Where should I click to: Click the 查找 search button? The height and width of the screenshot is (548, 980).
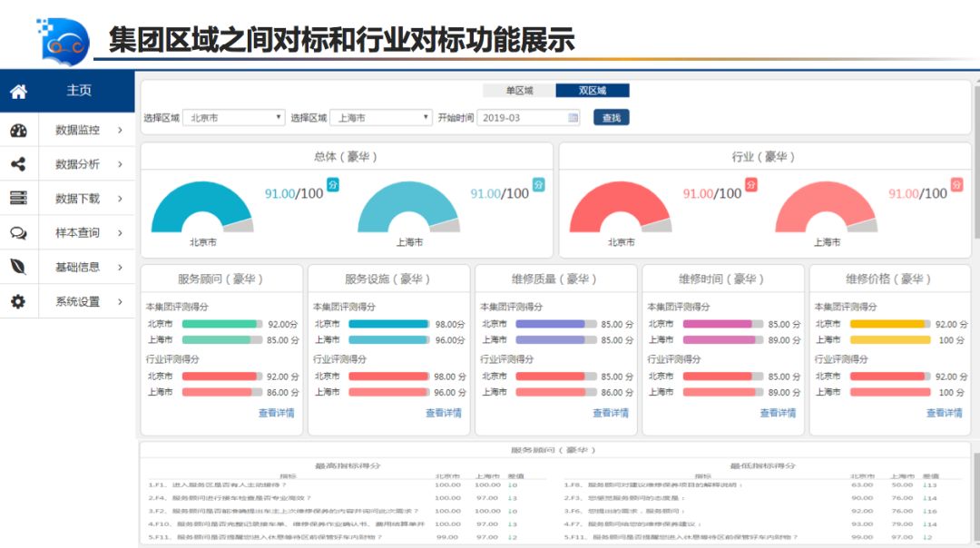coord(611,118)
